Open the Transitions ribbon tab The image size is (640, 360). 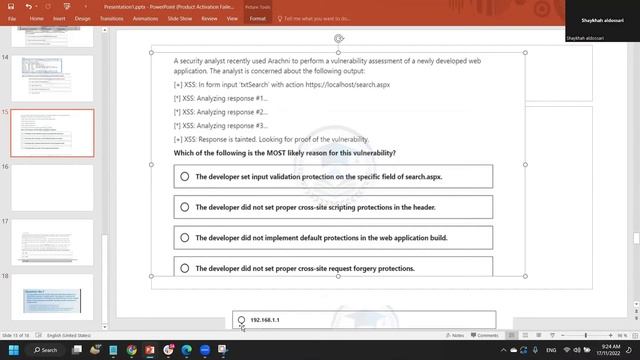pos(111,18)
